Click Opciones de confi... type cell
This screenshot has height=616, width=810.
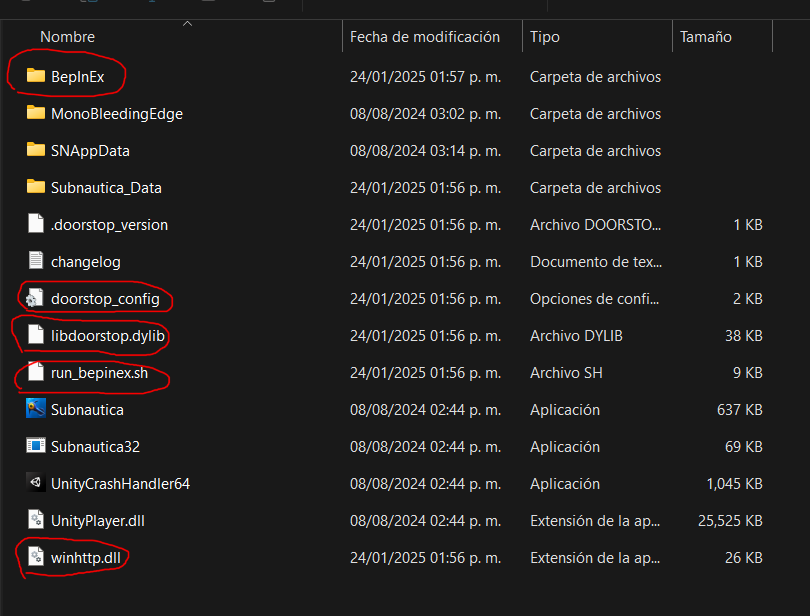tap(595, 299)
